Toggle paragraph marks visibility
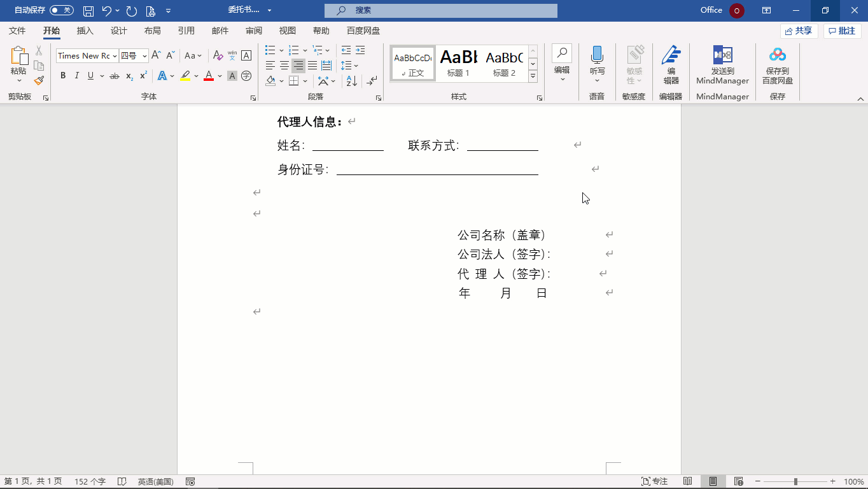This screenshot has height=489, width=868. click(x=372, y=81)
